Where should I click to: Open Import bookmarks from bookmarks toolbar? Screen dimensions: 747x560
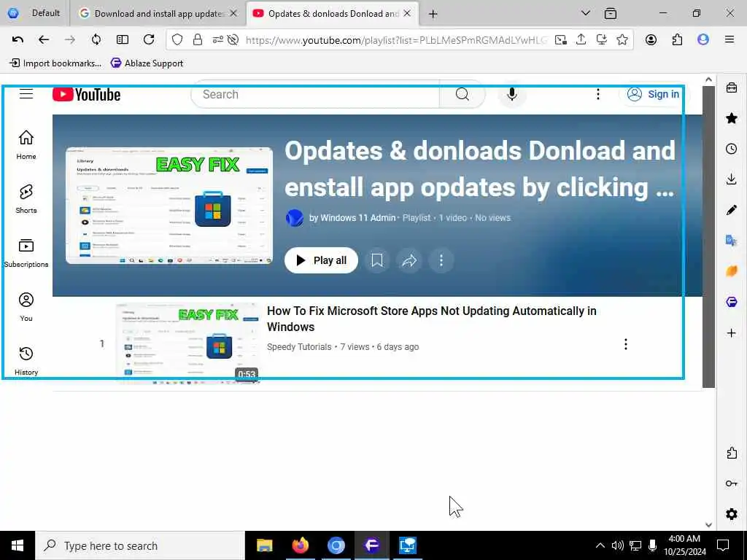pyautogui.click(x=55, y=63)
